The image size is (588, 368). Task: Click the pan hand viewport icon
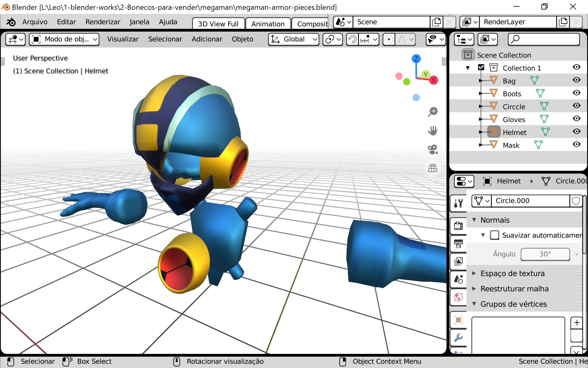433,131
